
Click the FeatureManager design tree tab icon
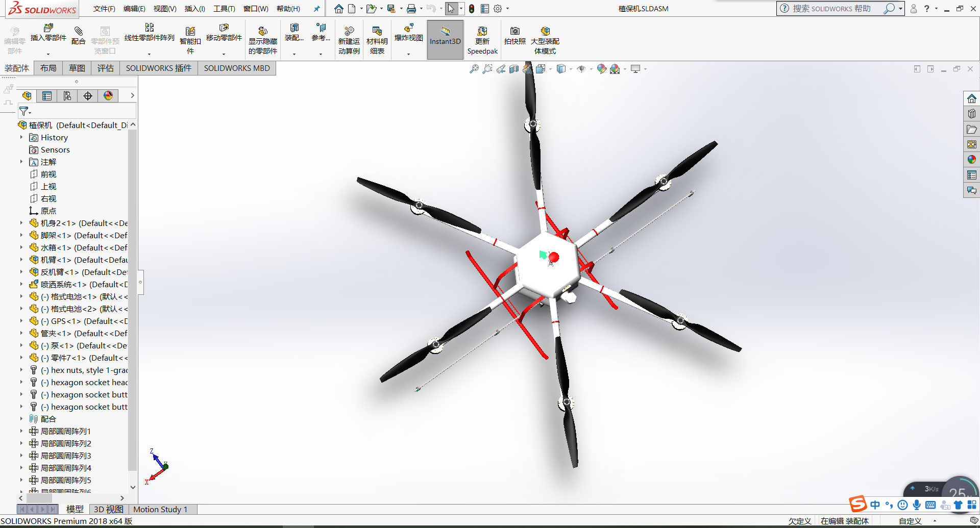coord(27,96)
